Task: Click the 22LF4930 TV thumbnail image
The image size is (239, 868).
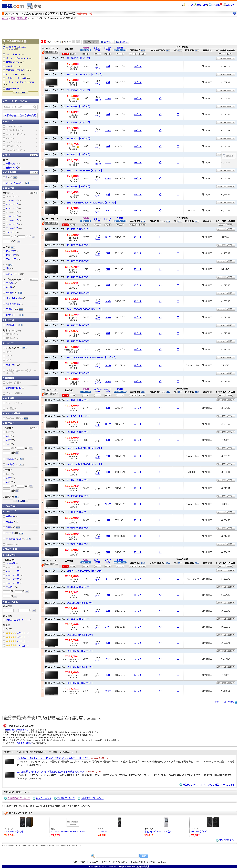Action: click(51, 66)
